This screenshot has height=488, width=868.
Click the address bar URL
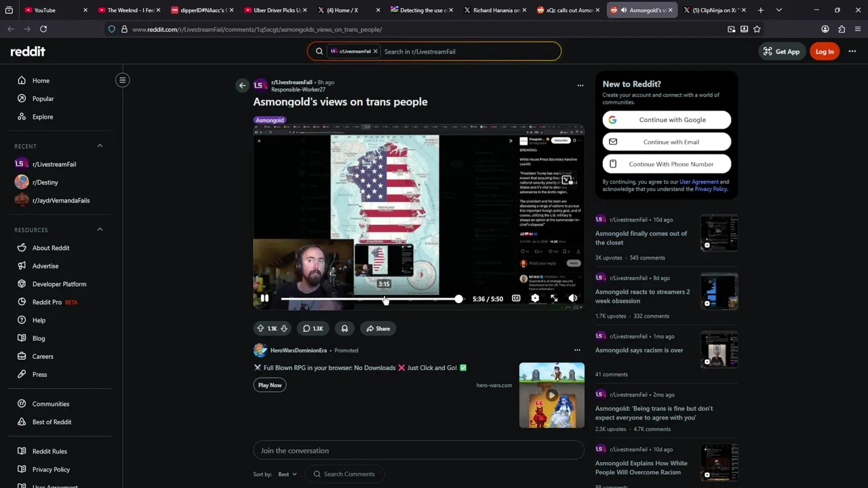[x=257, y=29]
